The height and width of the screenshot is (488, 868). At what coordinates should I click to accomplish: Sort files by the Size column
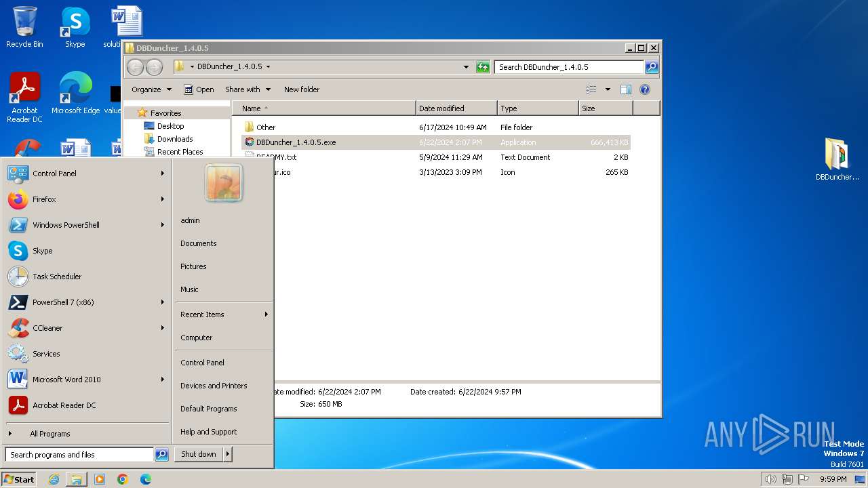(x=606, y=108)
